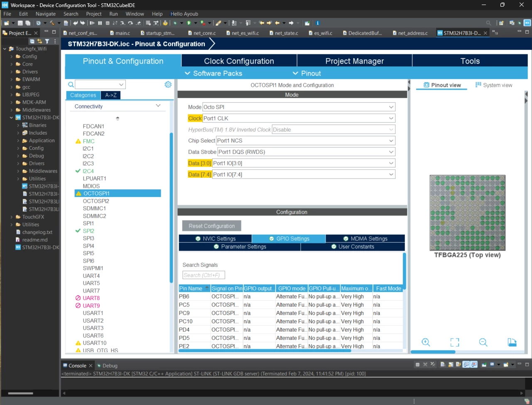This screenshot has height=405, width=532.
Task: Expand the Middlewares folder under Touchgfx_Wifi
Action: click(x=11, y=110)
